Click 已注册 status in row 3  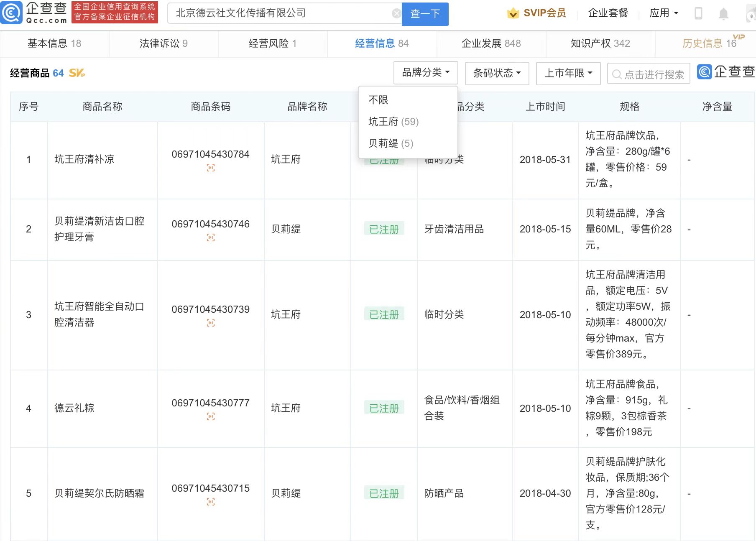(384, 314)
